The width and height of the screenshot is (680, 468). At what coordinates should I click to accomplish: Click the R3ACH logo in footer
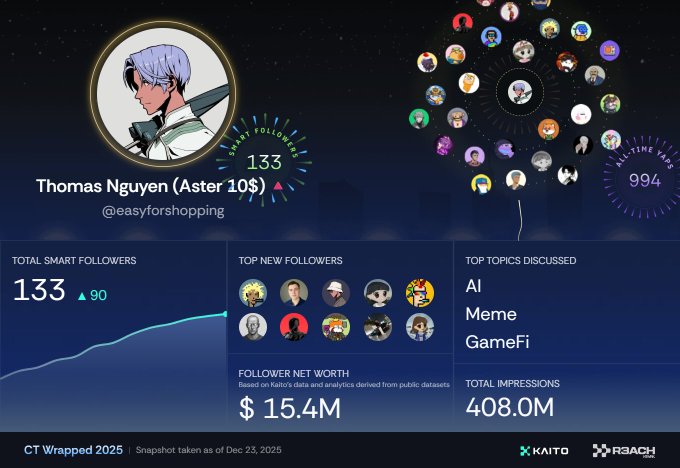(x=624, y=451)
